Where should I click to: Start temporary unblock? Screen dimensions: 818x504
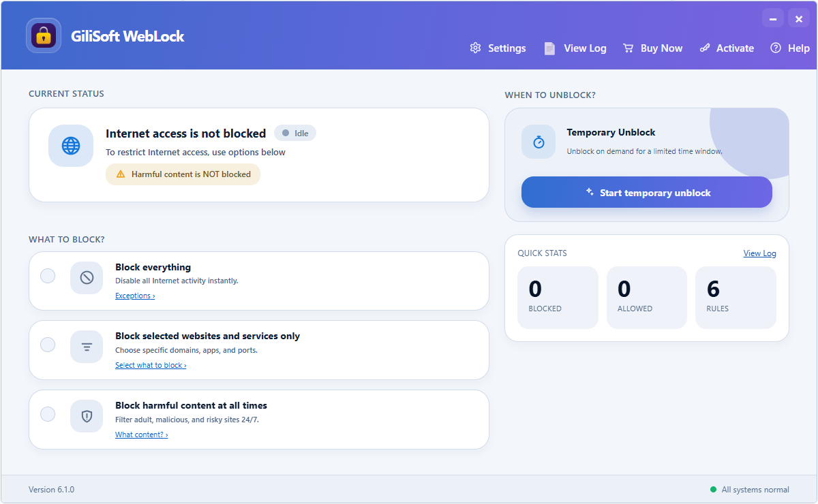click(x=647, y=192)
